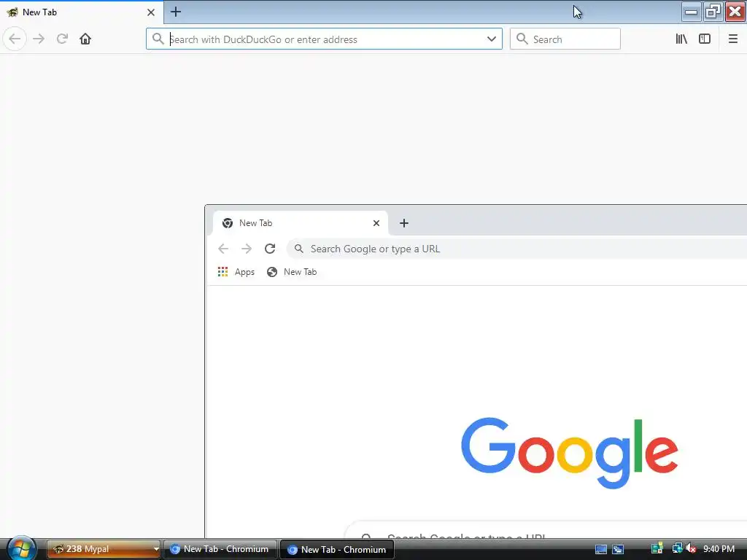Toggle the Mypal sidebar view

coord(705,39)
